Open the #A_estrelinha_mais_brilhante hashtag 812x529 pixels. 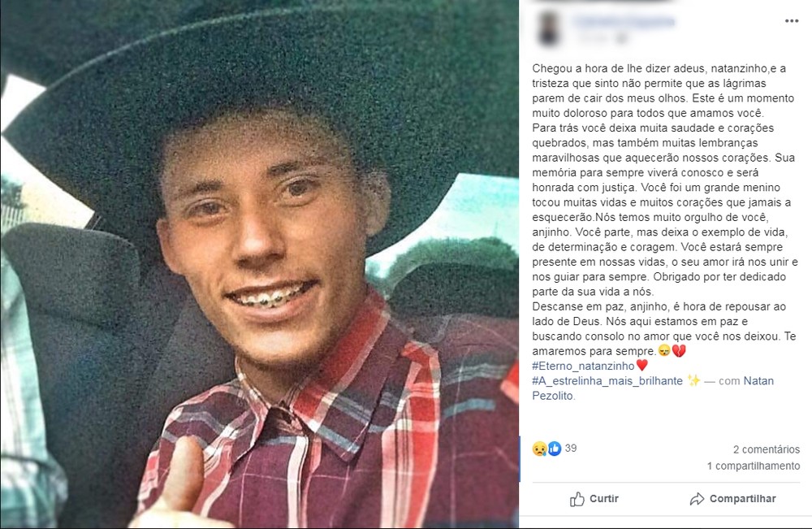tap(607, 381)
